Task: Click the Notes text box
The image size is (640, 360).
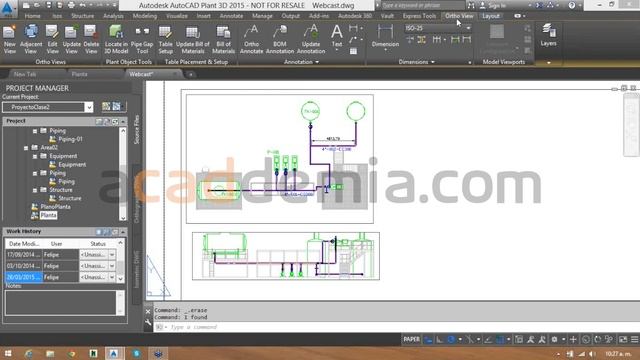Action: (61, 302)
